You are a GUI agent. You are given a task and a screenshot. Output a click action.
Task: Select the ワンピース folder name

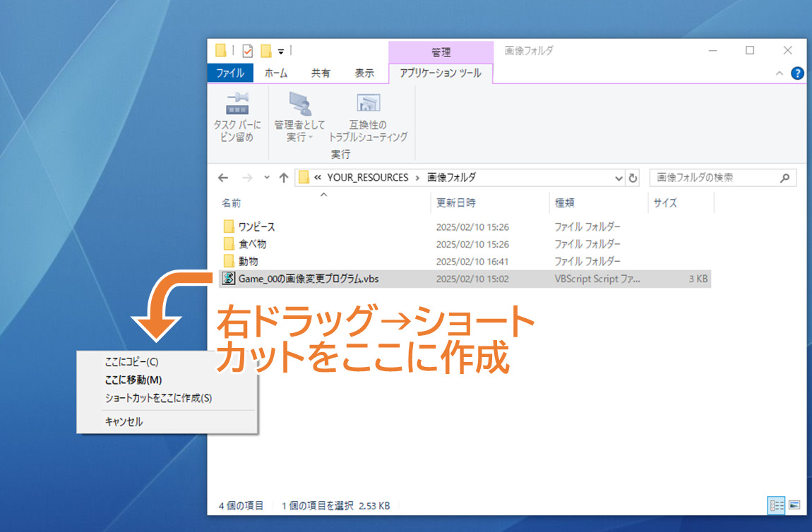click(257, 226)
